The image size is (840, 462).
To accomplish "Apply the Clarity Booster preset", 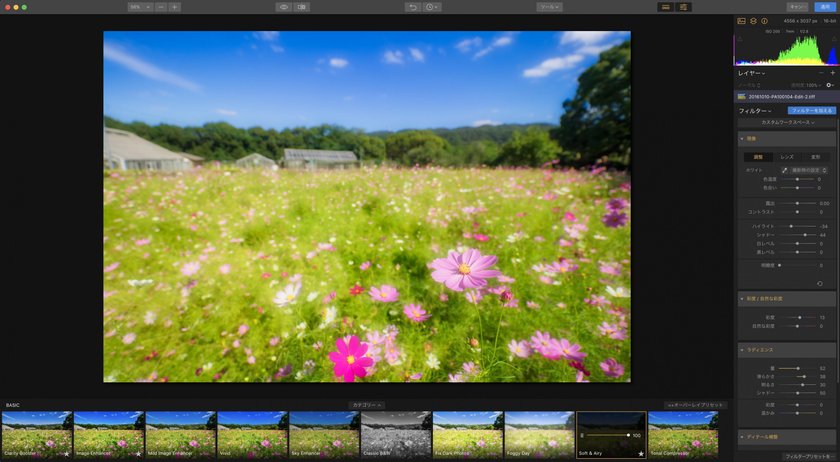I will (x=37, y=435).
